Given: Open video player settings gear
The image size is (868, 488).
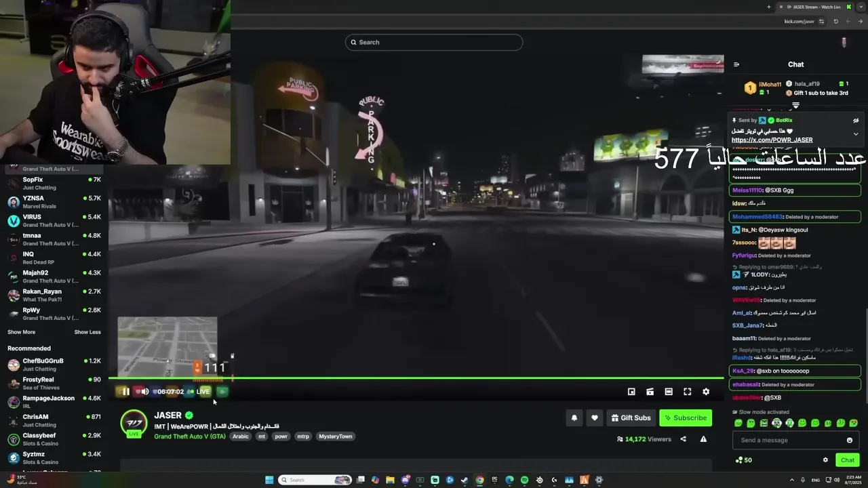Looking at the screenshot, I should click(706, 392).
